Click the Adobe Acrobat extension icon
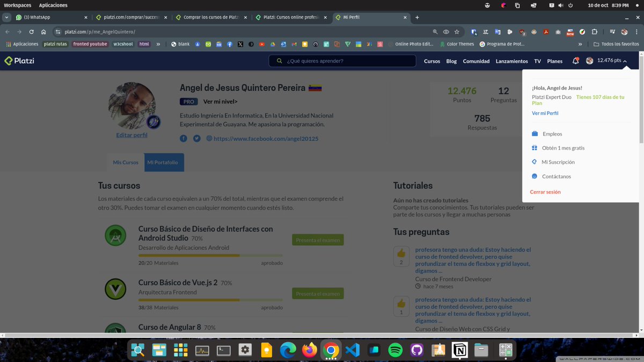644x362 pixels. [546, 32]
